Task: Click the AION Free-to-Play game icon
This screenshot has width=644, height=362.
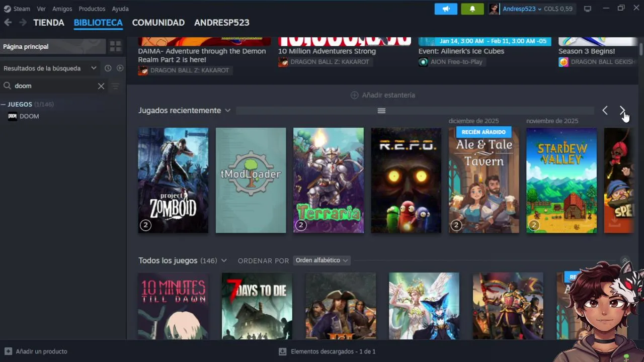Action: coord(423,62)
